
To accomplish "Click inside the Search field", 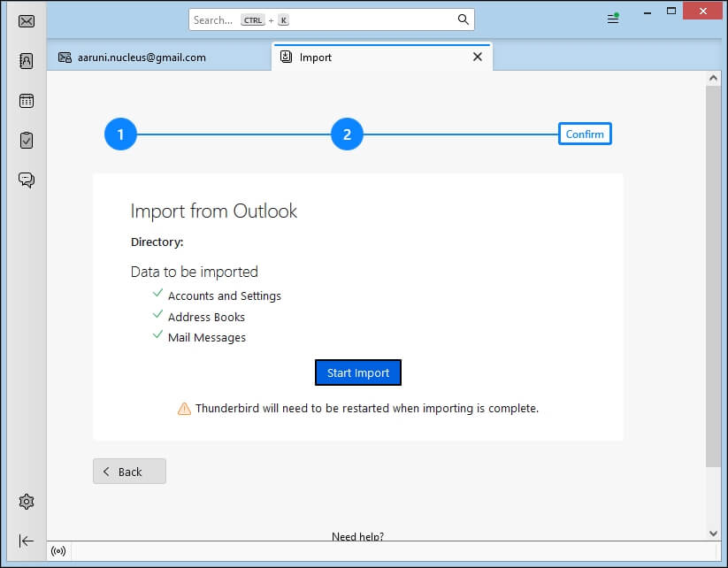I will (332, 19).
